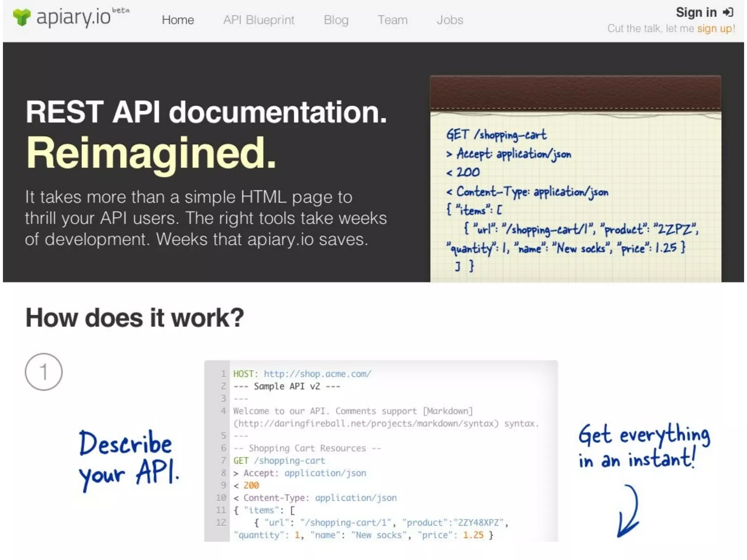The image size is (747, 560).
Task: Click the GET /shopping-cart code line
Action: (x=279, y=460)
